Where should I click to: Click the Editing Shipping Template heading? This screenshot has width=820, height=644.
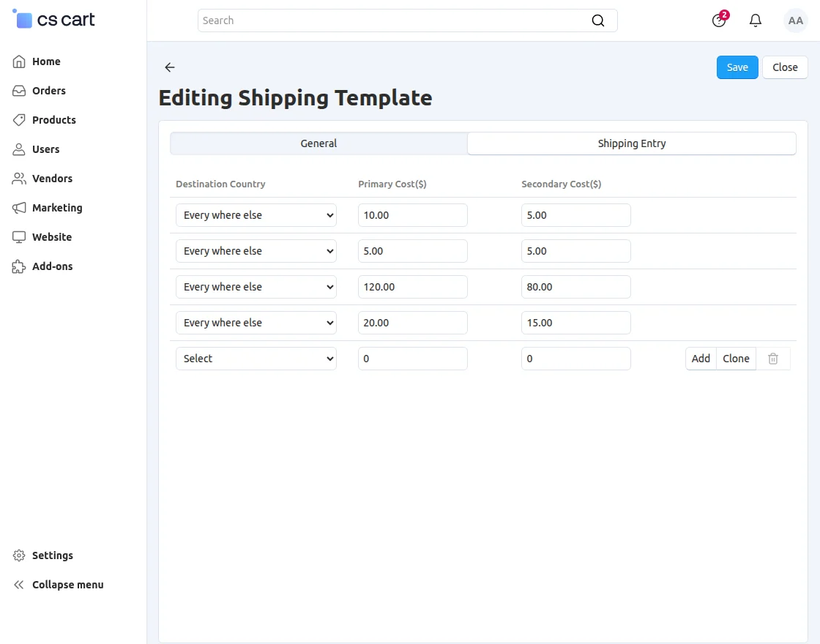click(x=296, y=98)
